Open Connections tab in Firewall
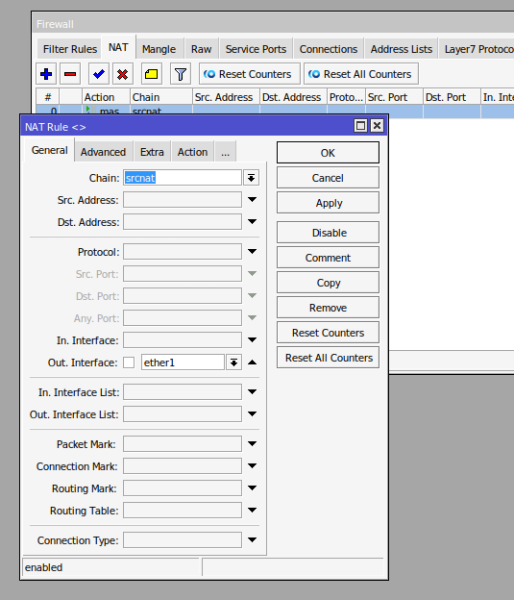The image size is (514, 600). pyautogui.click(x=328, y=49)
